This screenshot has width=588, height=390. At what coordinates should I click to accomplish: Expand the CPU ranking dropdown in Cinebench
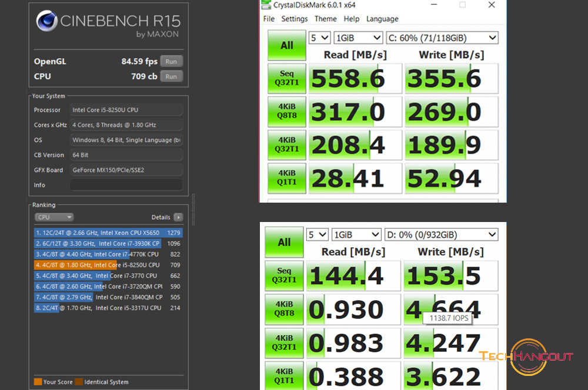[54, 217]
